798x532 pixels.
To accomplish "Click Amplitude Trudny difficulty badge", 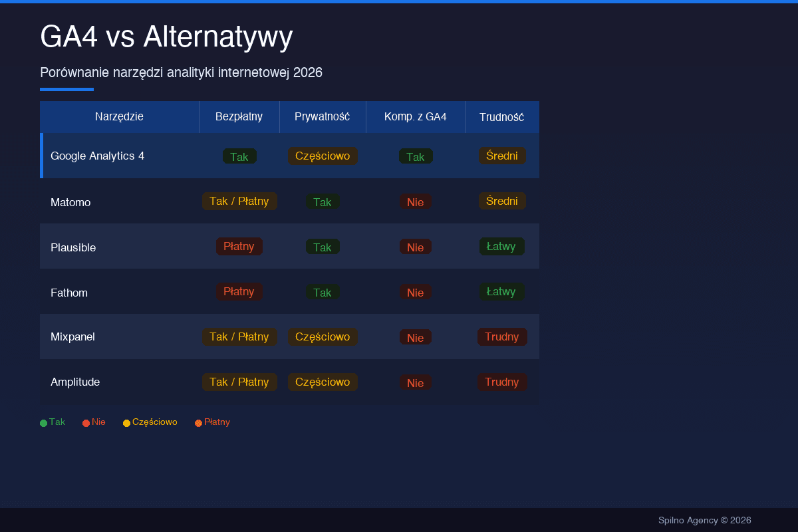I will (x=502, y=382).
